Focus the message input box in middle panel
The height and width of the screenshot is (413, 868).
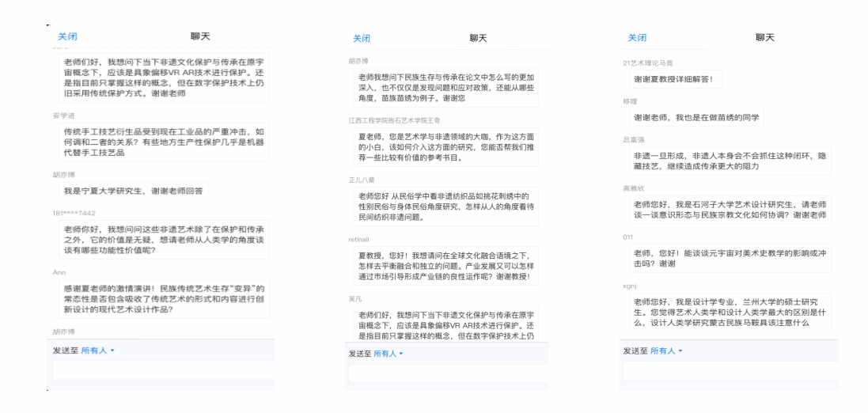(447, 374)
